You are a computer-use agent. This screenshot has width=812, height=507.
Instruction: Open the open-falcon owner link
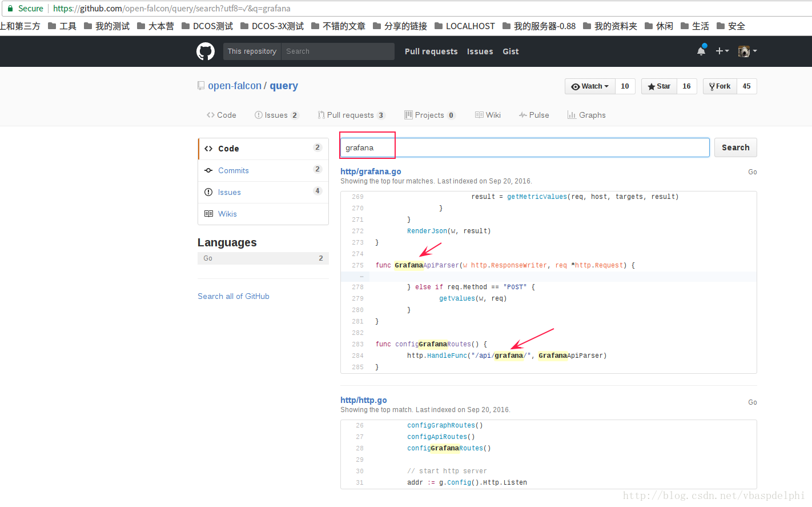(235, 86)
